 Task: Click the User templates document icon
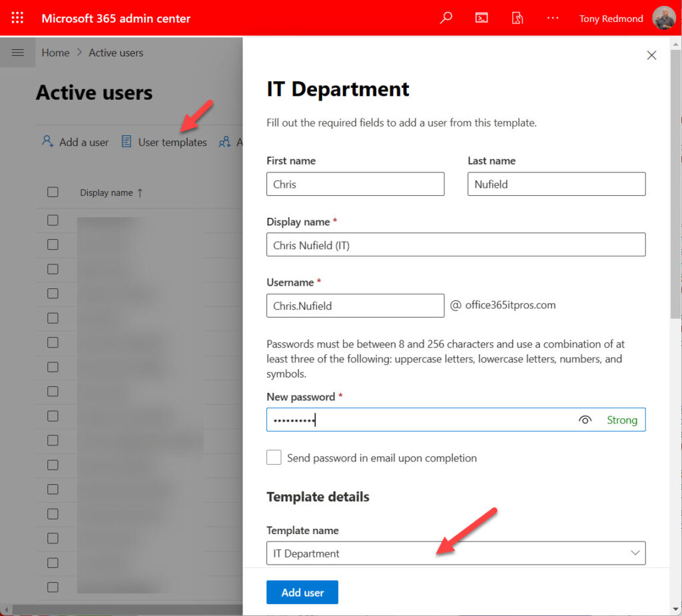click(126, 141)
